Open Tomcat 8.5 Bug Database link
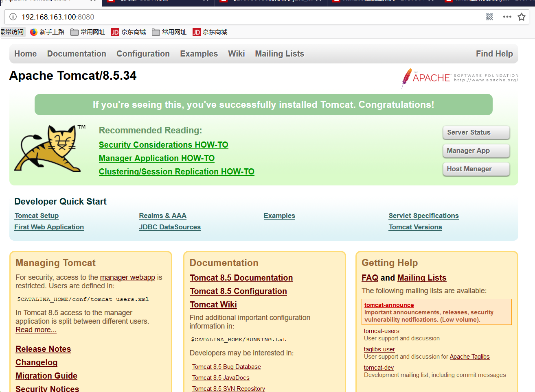Image resolution: width=535 pixels, height=392 pixels. pos(226,367)
